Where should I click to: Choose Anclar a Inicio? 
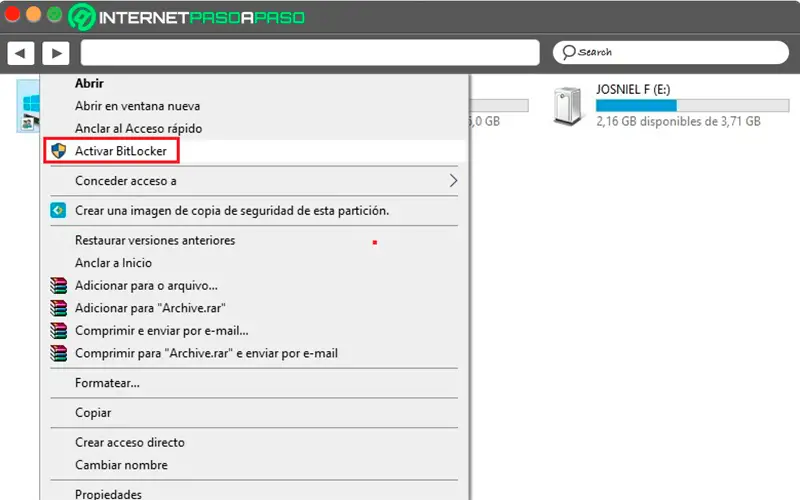(113, 263)
